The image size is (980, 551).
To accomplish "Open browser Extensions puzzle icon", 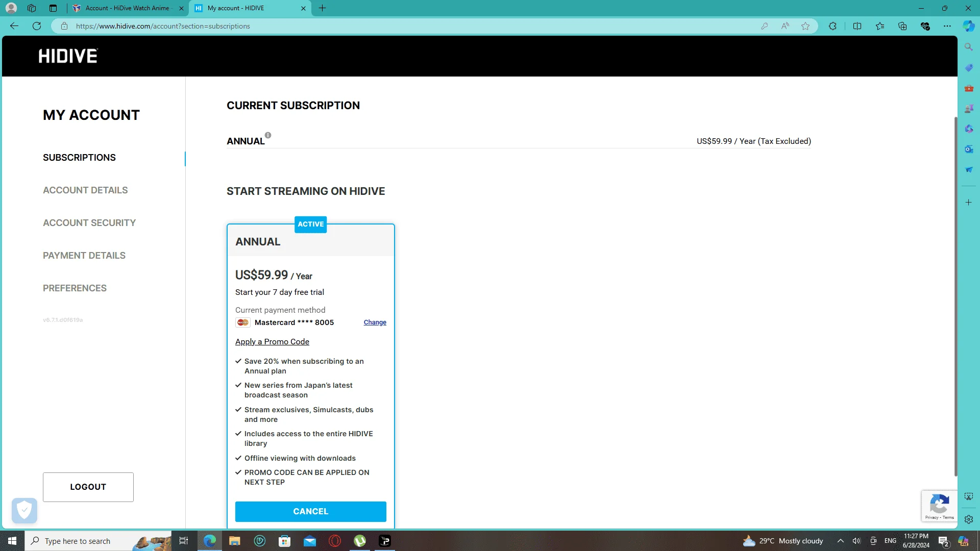I will (x=832, y=26).
